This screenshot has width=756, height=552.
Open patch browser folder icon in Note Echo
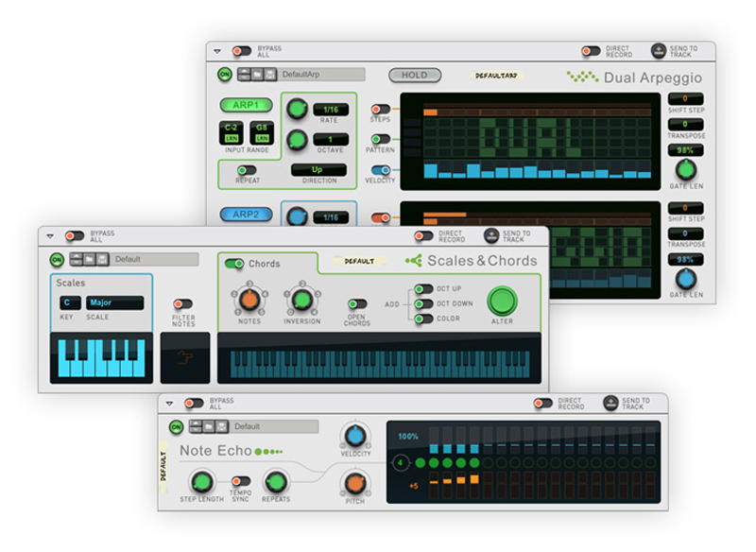tap(209, 426)
